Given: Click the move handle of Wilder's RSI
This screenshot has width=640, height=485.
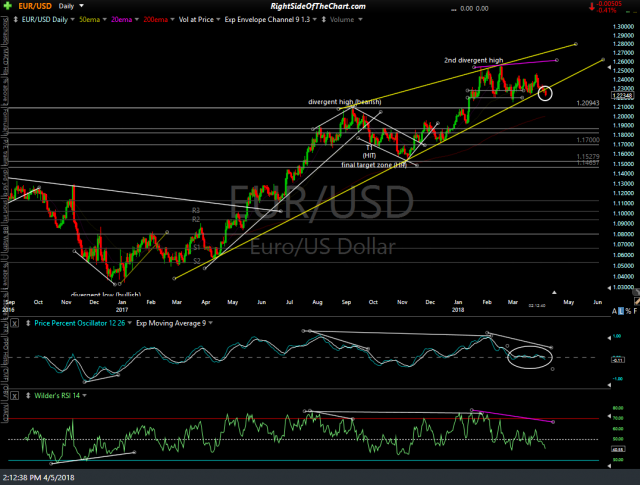Looking at the screenshot, I should point(28,396).
